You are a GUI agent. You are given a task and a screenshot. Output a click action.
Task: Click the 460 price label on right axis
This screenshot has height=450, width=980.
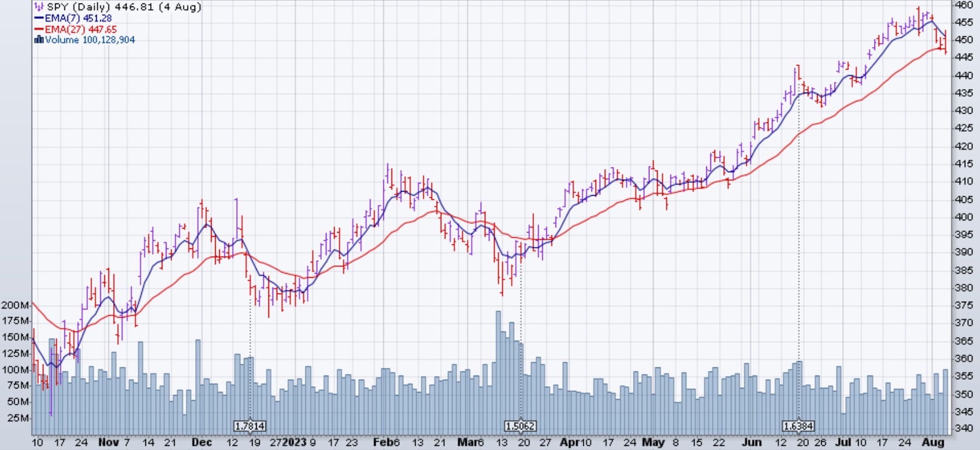(964, 5)
